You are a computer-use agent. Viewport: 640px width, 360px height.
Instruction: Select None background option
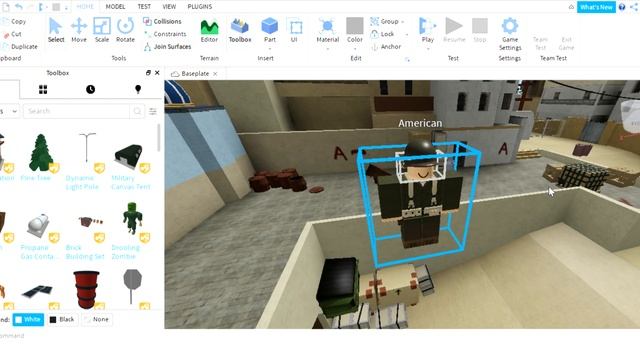pos(96,319)
